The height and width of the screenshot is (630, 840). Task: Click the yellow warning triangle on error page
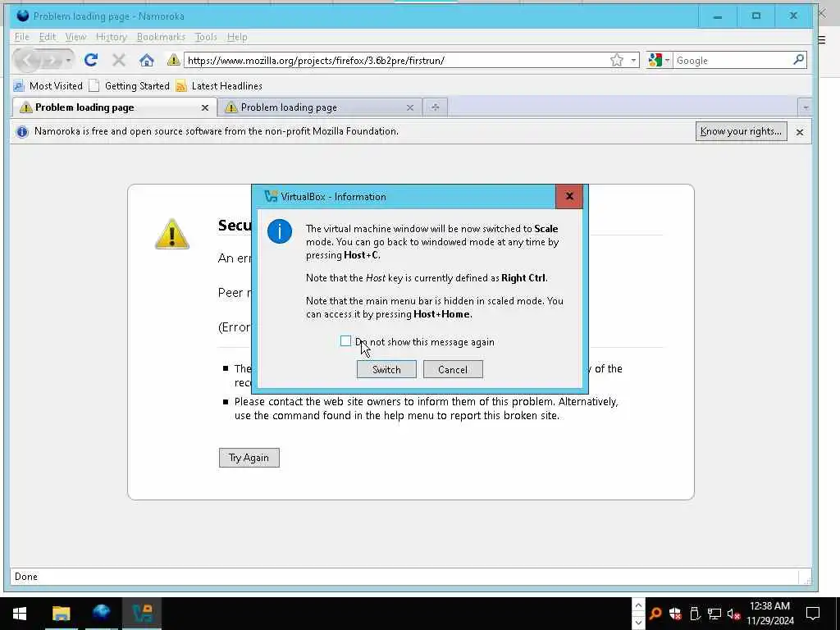[172, 234]
